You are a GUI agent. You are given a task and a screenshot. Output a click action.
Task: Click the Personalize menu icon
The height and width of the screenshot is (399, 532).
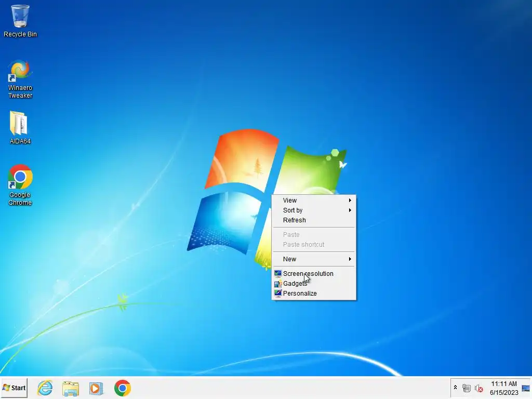(278, 294)
